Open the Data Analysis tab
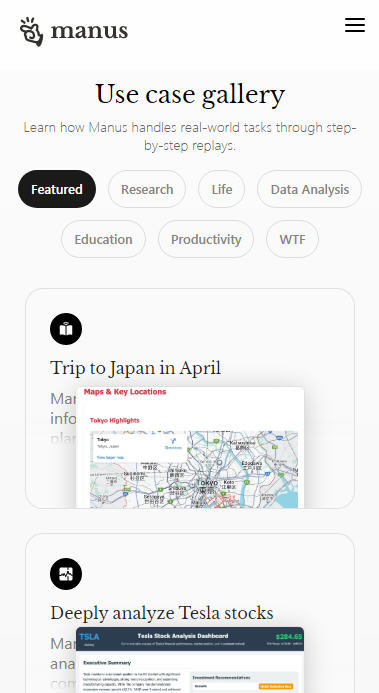 pos(310,189)
